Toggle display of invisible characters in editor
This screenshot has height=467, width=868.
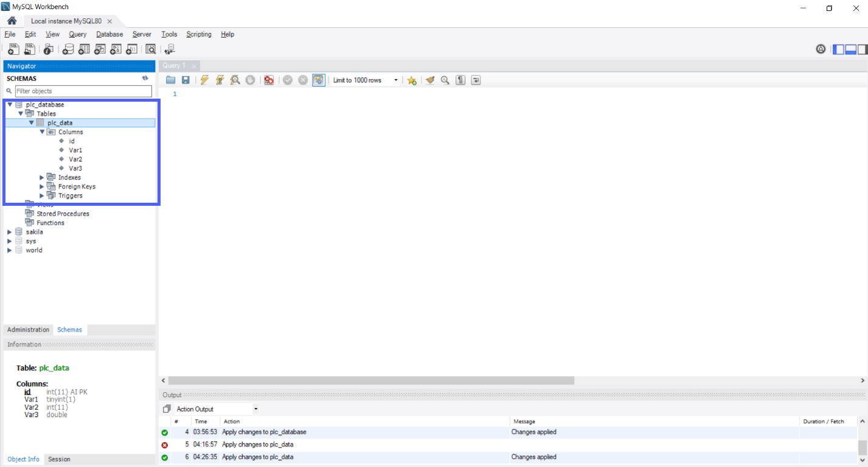(x=460, y=80)
